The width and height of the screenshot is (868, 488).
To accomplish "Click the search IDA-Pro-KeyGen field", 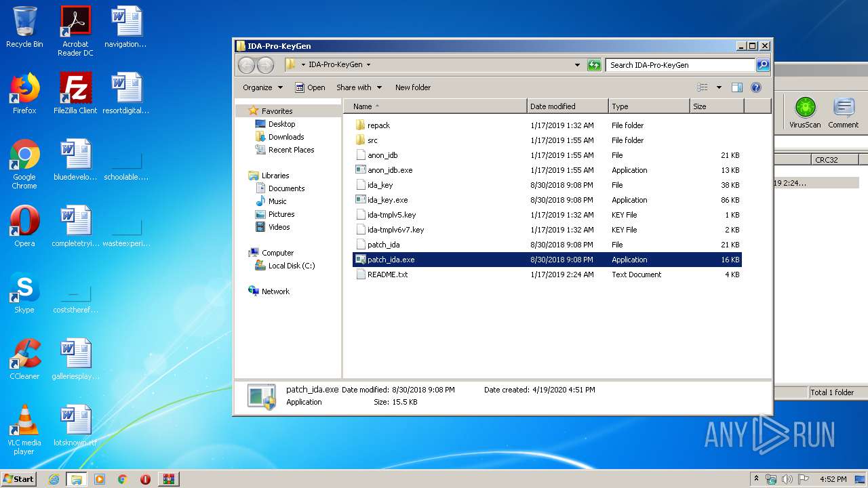I will pyautogui.click(x=680, y=65).
